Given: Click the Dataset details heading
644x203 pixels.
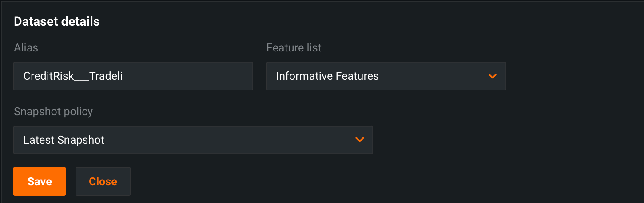Looking at the screenshot, I should [56, 22].
